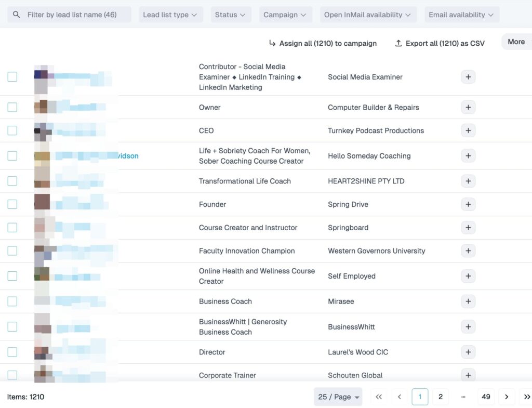The image size is (532, 408).
Task: Check the Spring Drive Founder row
Action: (x=12, y=204)
